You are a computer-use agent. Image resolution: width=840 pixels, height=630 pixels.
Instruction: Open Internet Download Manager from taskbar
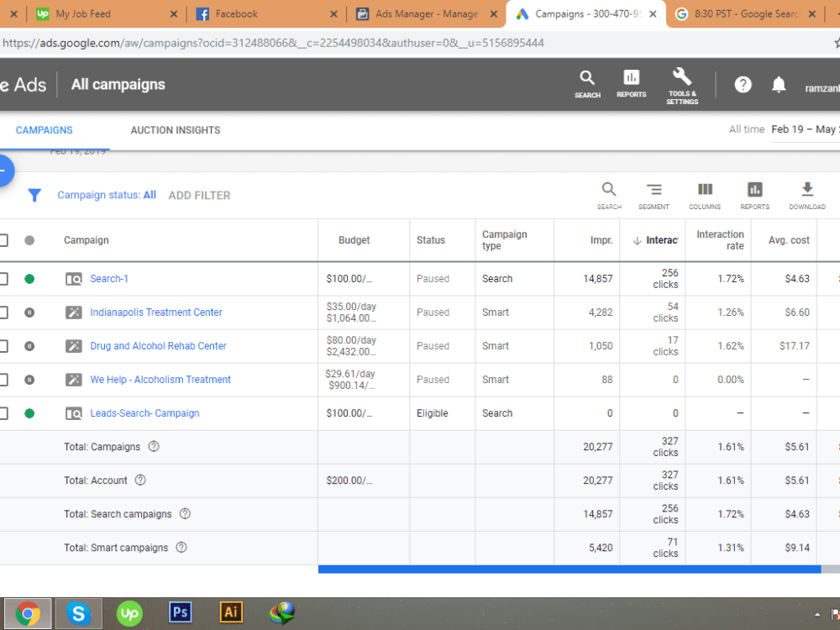tap(282, 613)
